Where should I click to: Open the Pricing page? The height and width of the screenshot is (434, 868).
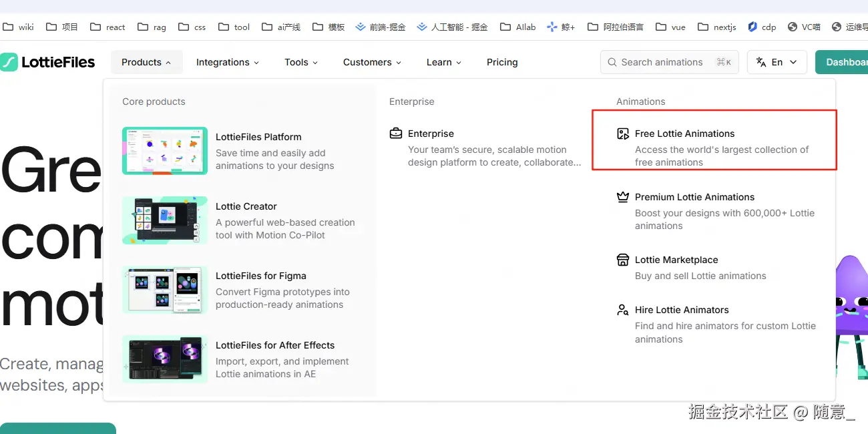pyautogui.click(x=502, y=62)
